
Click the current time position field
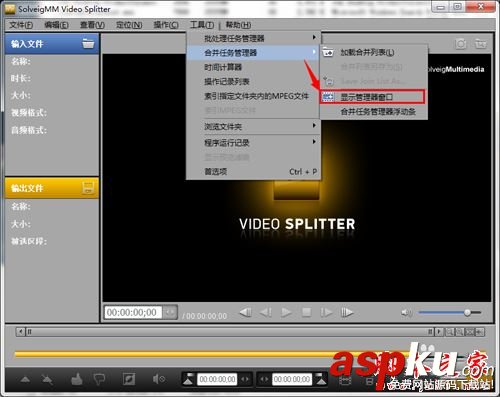pos(133,313)
